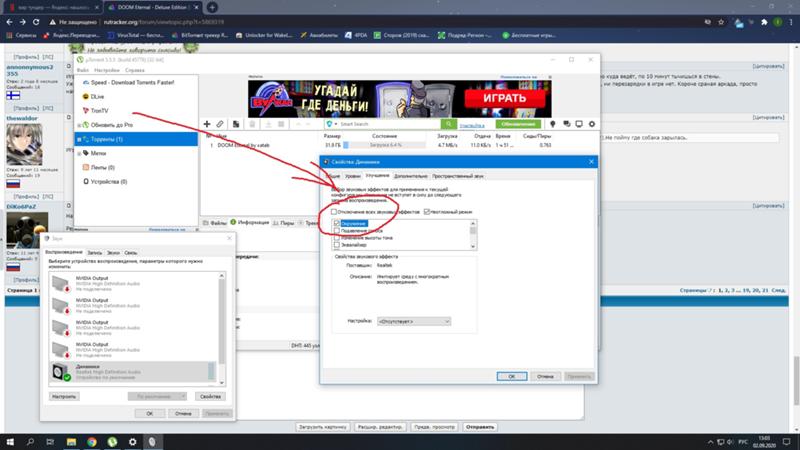Screen dimensions: 800x450
Task: Switch to the Дополнительно tab
Action: tap(411, 176)
